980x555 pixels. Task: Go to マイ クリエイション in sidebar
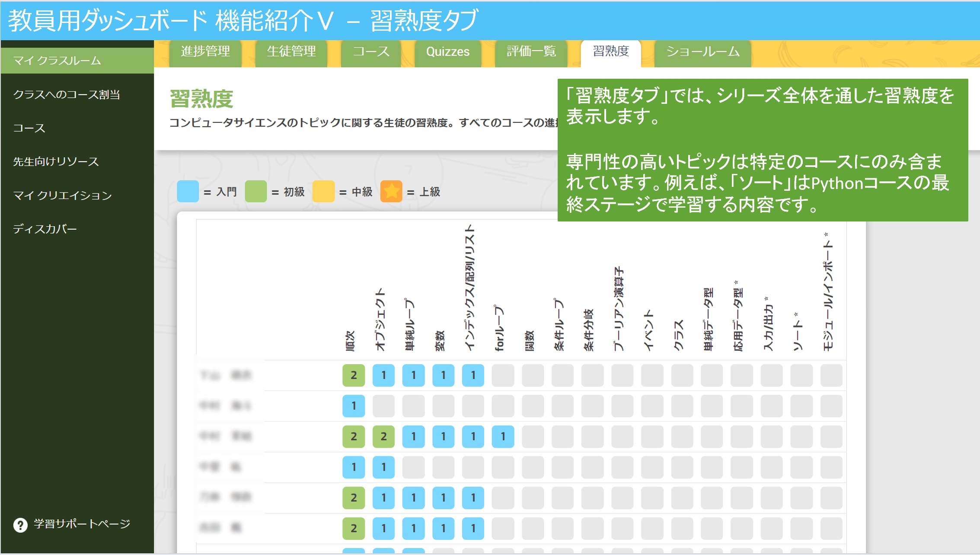point(62,196)
